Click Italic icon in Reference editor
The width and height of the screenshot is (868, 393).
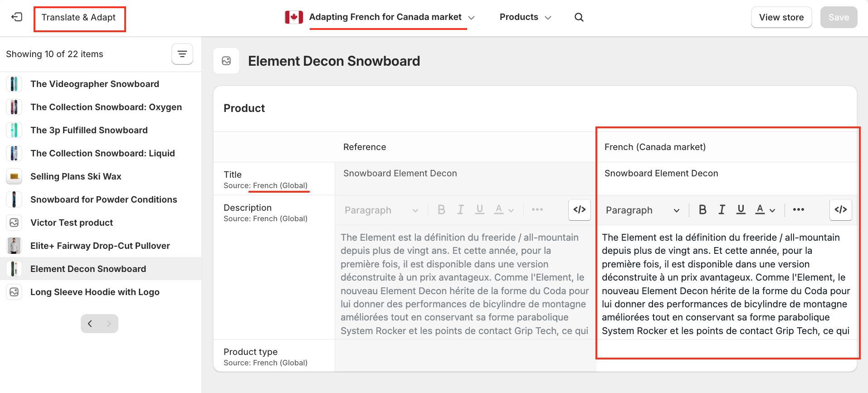coord(460,209)
